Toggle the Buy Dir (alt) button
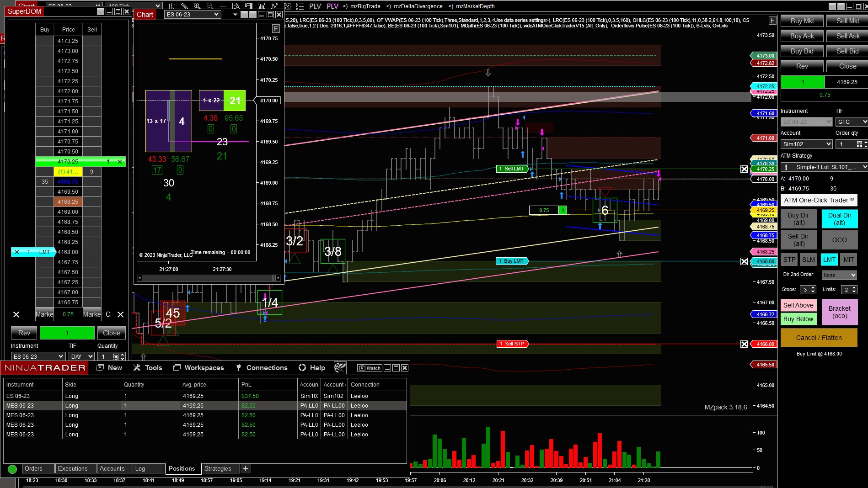Viewport: 868px width, 488px height. pyautogui.click(x=798, y=219)
